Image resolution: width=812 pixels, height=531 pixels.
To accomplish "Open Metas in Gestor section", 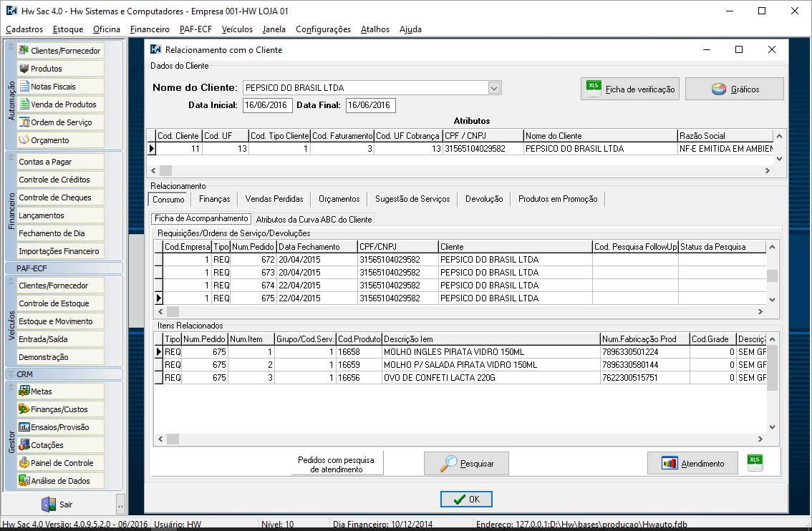I will coord(61,391).
